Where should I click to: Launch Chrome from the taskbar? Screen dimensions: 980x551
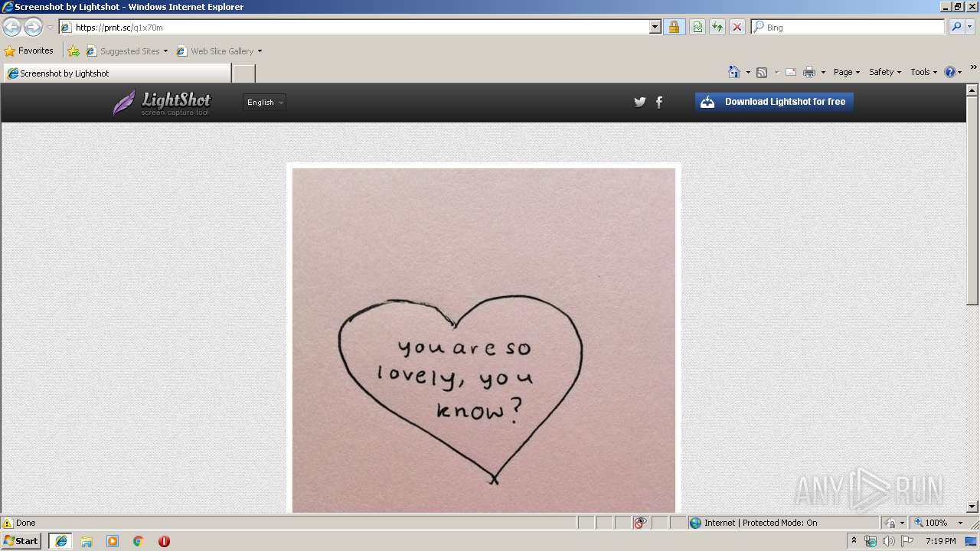[x=139, y=541]
